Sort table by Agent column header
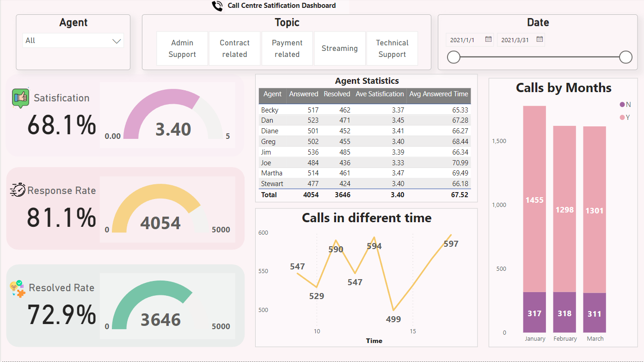Screen dimensions: 644x362 point(272,94)
